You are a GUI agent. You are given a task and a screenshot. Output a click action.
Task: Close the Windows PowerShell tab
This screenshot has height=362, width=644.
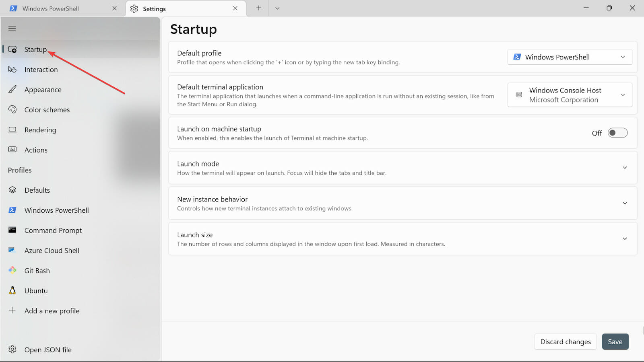114,8
